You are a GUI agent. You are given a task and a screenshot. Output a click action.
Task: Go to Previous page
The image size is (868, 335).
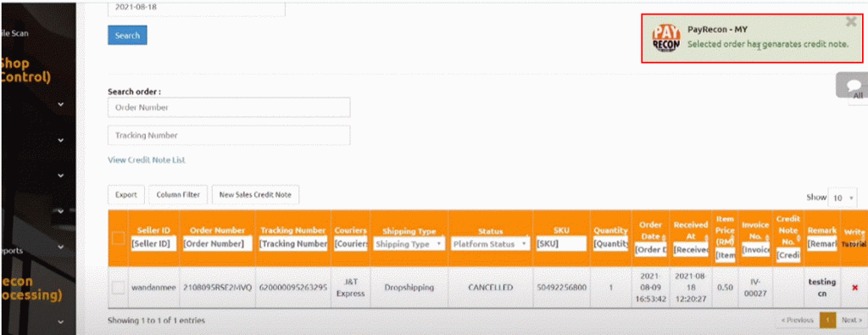[797, 320]
